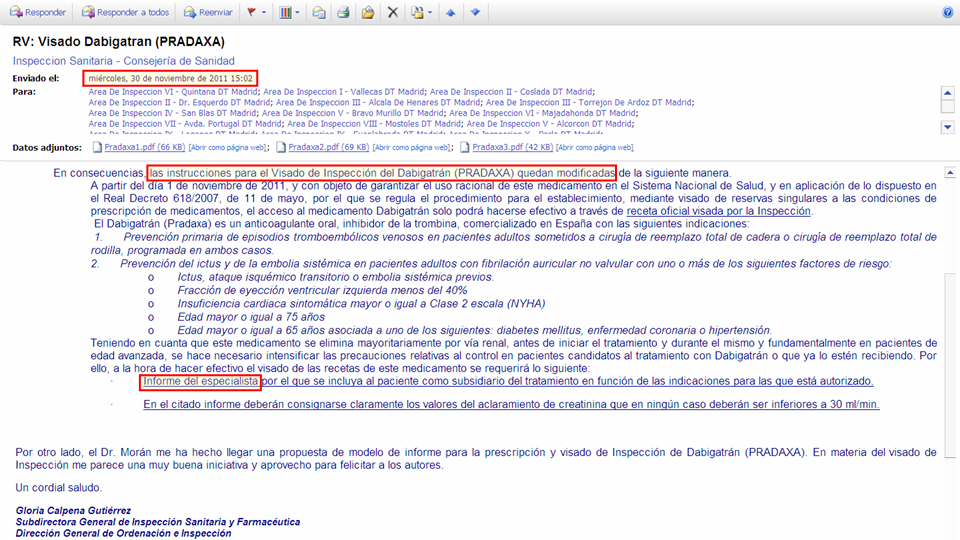The height and width of the screenshot is (540, 960).
Task: Click the recipients list scroll-up arrow
Action: tap(948, 93)
